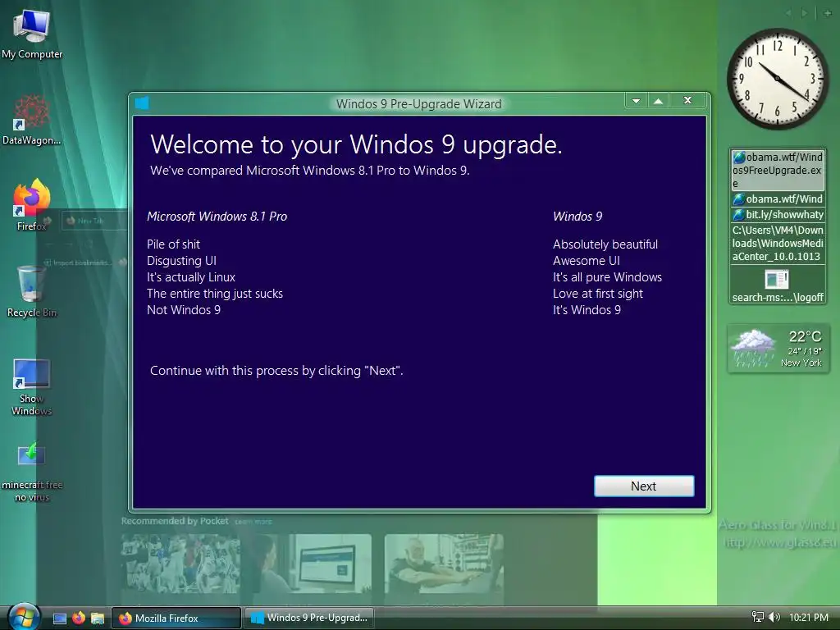Click "The entire thing just sucks" line
This screenshot has height=630, width=840.
215,294
